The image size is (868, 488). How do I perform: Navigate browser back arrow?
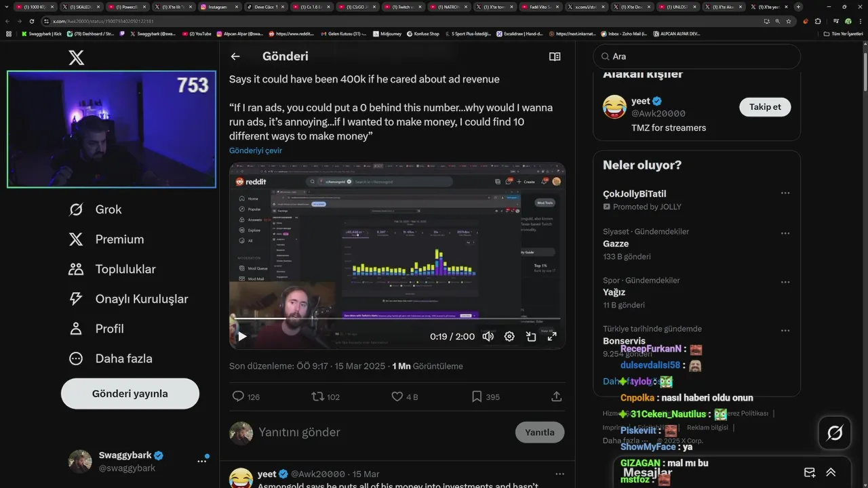[8, 21]
